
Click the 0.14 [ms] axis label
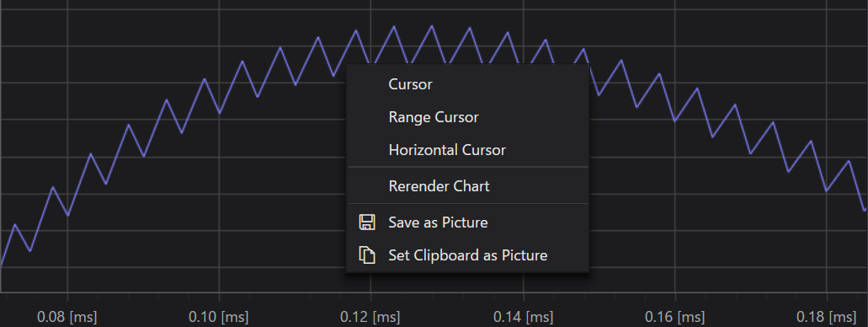pyautogui.click(x=523, y=317)
